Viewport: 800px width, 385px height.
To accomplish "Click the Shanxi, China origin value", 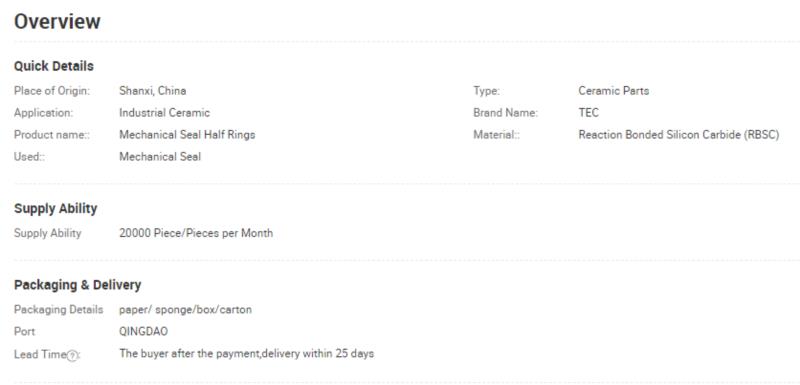I will tap(153, 91).
